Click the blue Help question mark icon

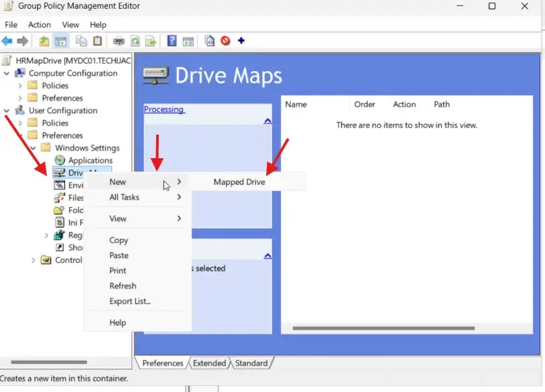(x=172, y=41)
